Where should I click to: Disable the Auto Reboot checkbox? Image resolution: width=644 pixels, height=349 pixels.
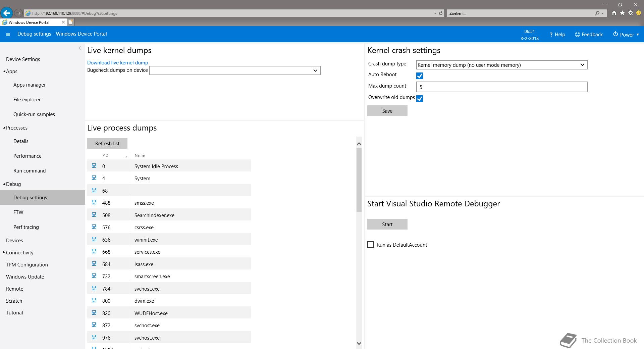click(x=420, y=76)
